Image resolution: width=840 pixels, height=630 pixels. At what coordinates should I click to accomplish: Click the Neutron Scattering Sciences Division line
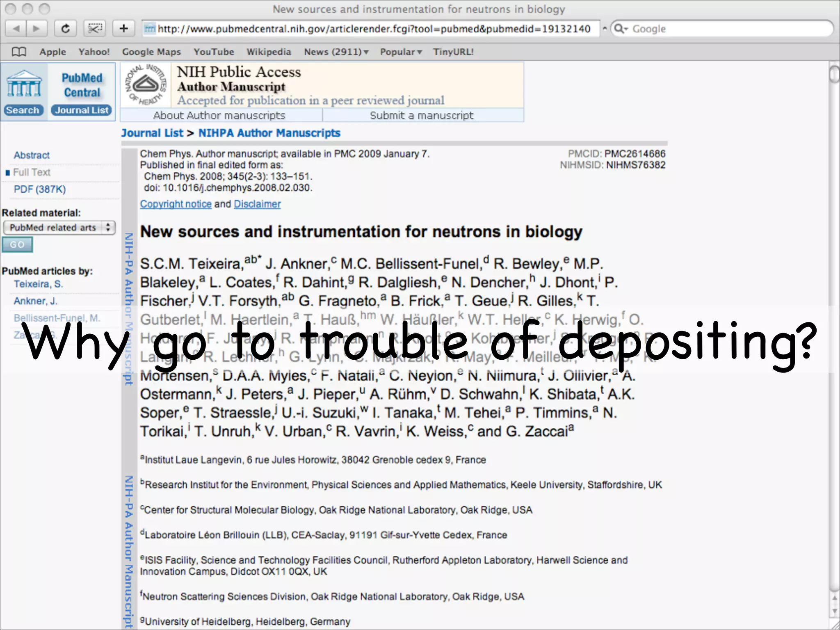332,596
